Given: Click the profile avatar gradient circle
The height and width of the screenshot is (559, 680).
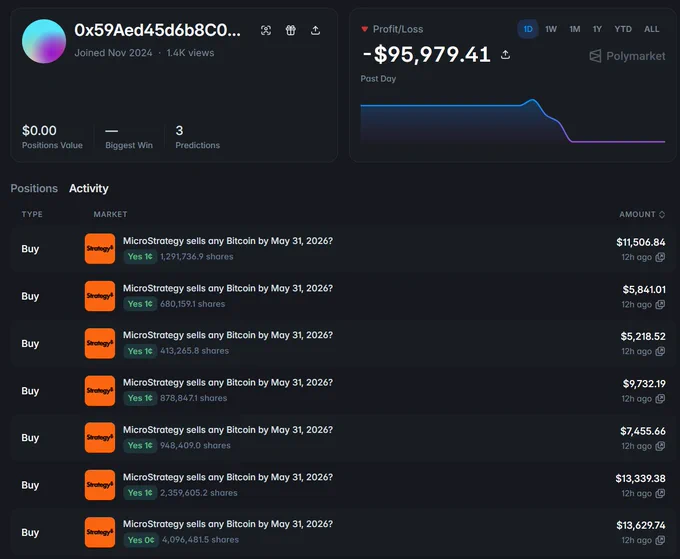Looking at the screenshot, I should pyautogui.click(x=44, y=41).
